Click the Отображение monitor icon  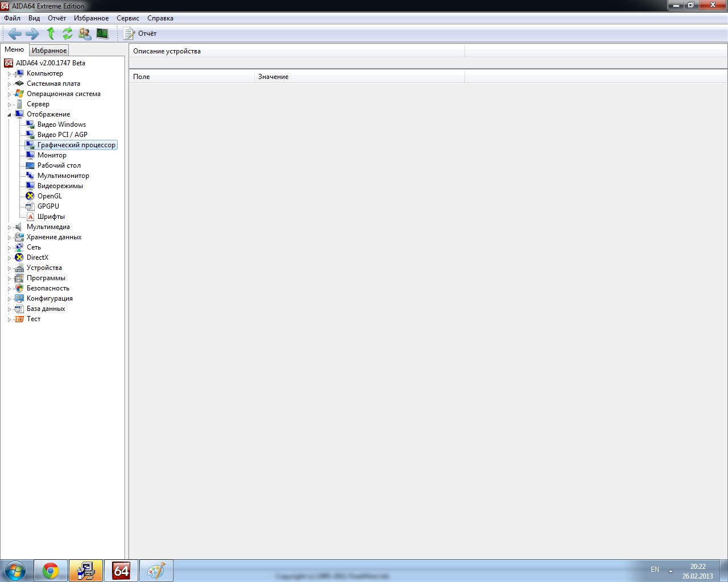coord(19,114)
